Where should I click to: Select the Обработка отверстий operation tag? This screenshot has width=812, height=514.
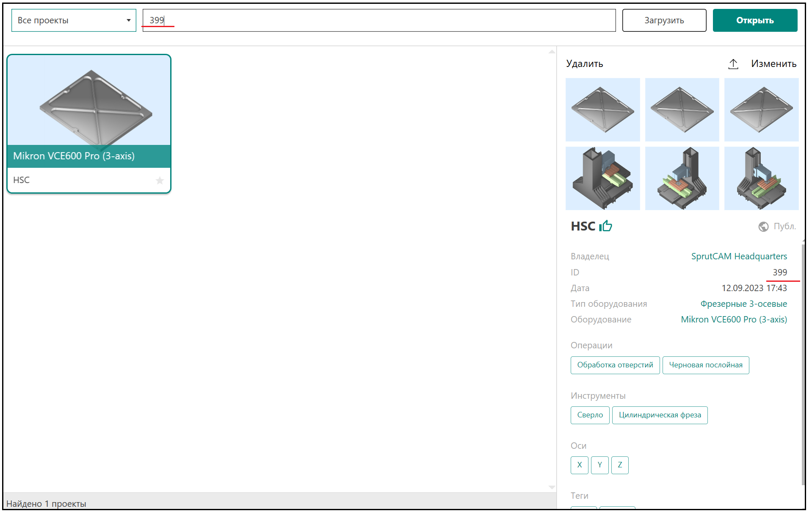(x=615, y=365)
